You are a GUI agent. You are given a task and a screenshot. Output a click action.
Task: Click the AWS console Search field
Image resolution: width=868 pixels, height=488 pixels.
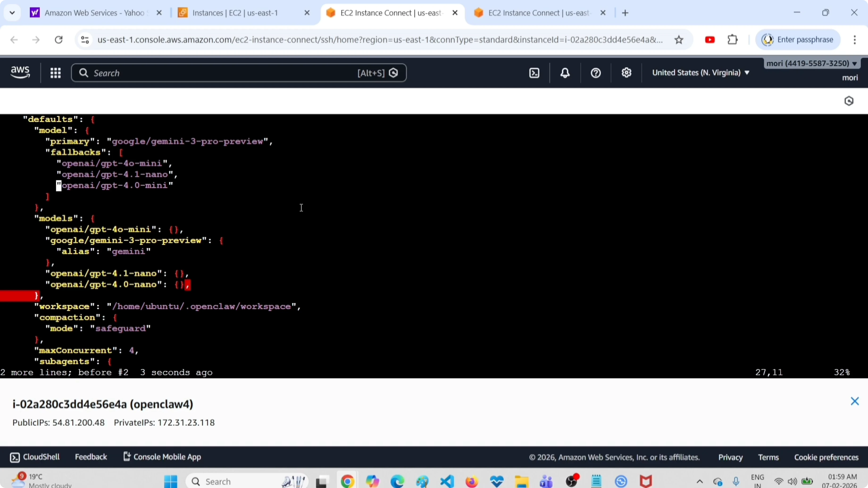tap(222, 73)
